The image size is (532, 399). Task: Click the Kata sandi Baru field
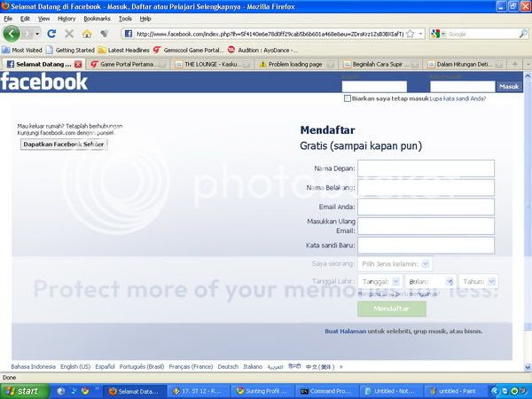(x=426, y=246)
